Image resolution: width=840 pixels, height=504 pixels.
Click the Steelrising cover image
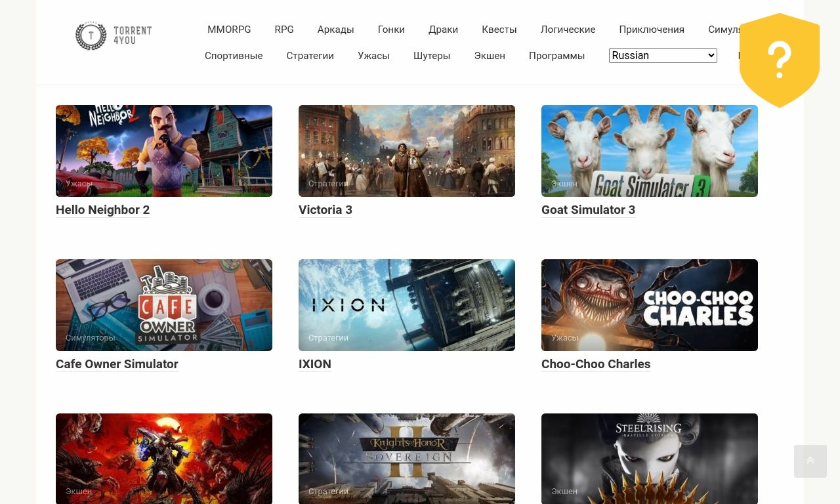[x=650, y=459]
